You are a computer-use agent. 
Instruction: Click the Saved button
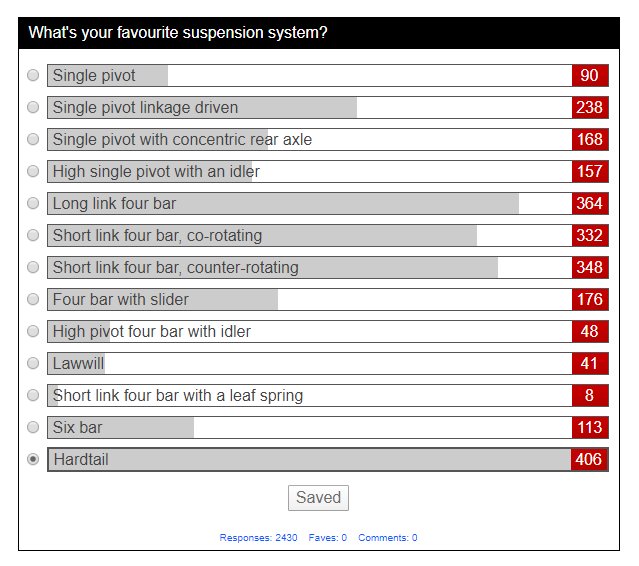[x=318, y=498]
